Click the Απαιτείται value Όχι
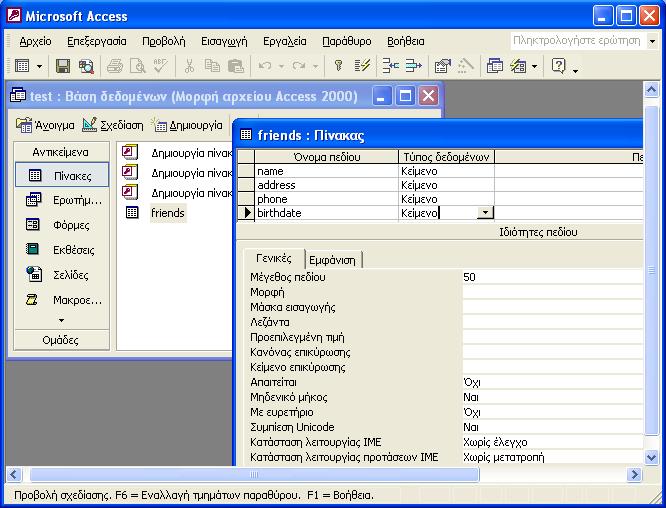 (x=552, y=382)
